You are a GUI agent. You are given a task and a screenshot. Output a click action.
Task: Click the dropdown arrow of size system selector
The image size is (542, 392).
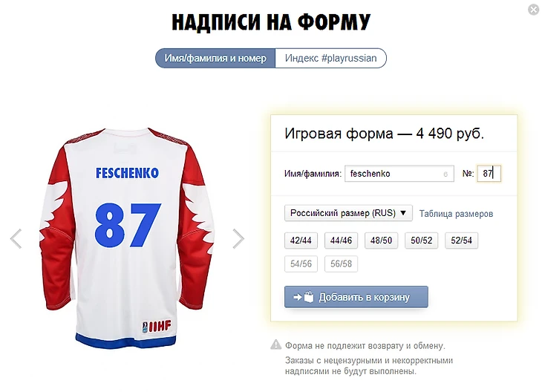[403, 213]
